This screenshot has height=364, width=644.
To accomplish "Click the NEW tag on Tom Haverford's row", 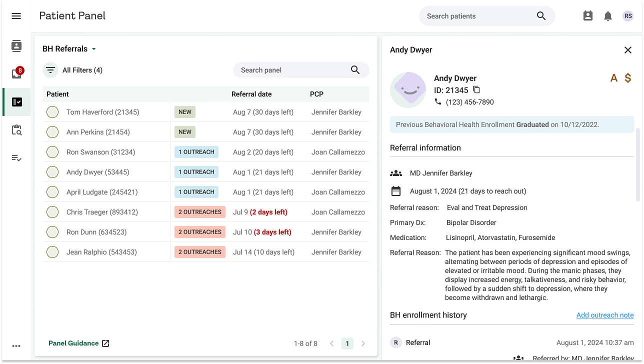I will 185,112.
